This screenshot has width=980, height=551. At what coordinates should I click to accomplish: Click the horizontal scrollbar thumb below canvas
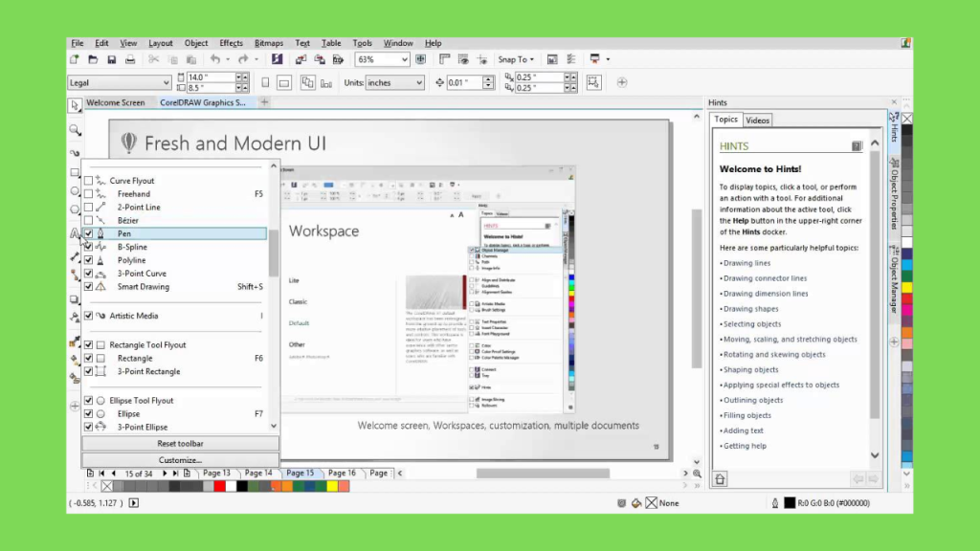543,474
